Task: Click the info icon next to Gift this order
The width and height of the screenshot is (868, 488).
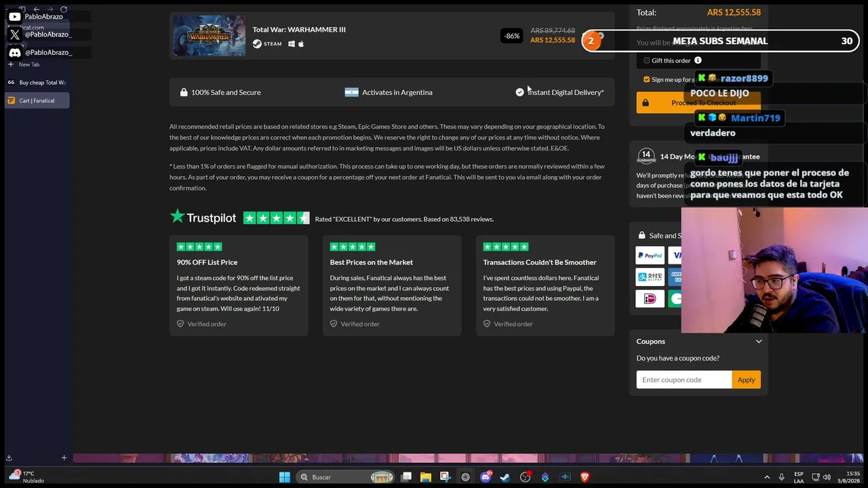Action: coord(698,60)
